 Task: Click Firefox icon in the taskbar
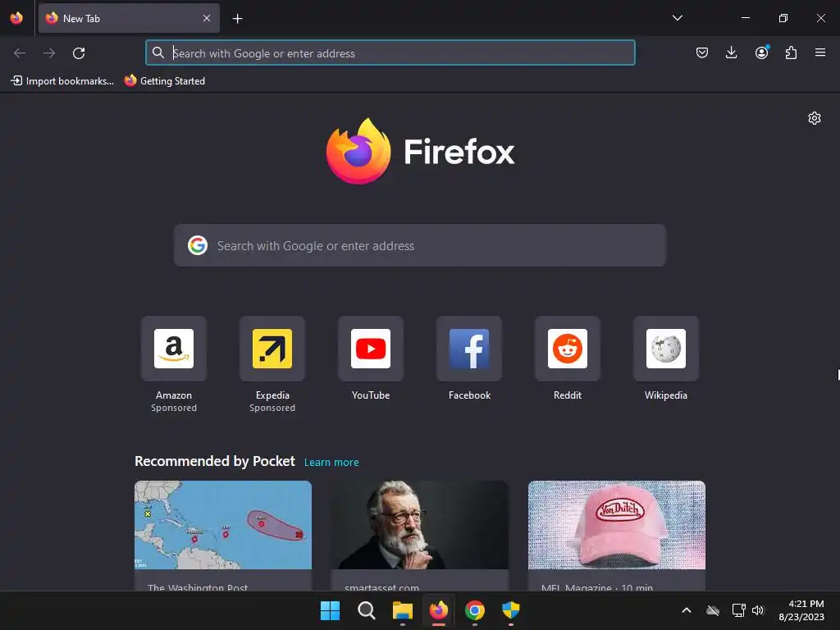pyautogui.click(x=439, y=610)
